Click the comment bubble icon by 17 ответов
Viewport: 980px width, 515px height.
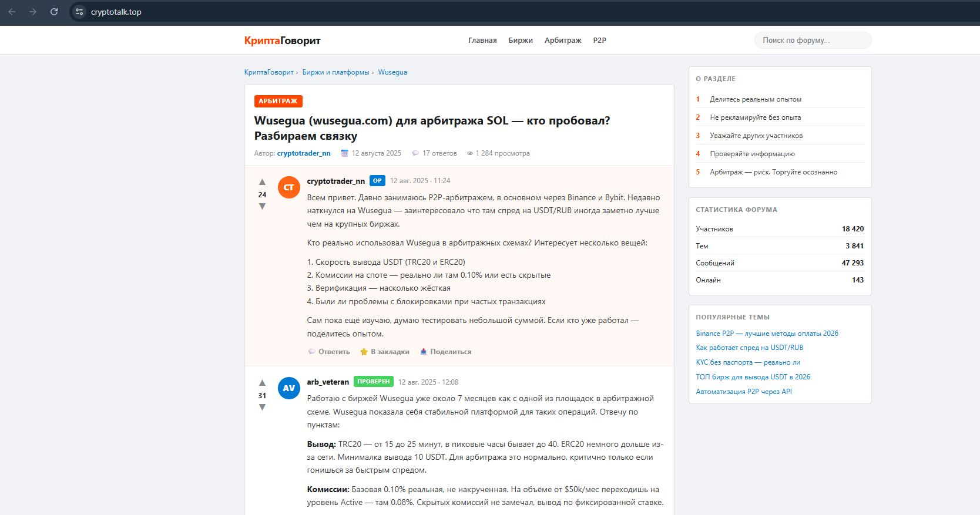[x=415, y=153]
